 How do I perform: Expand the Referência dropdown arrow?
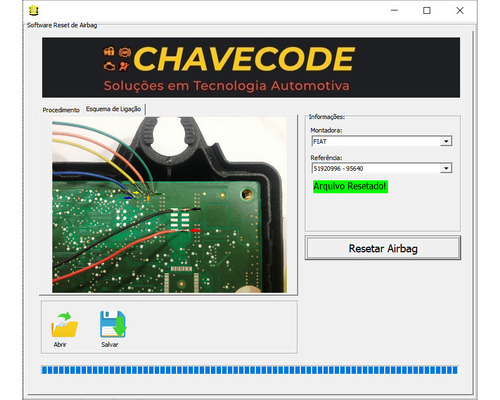point(446,168)
